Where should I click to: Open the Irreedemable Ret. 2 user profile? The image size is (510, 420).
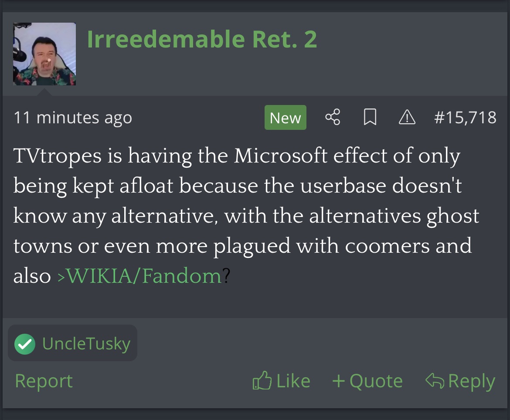202,40
